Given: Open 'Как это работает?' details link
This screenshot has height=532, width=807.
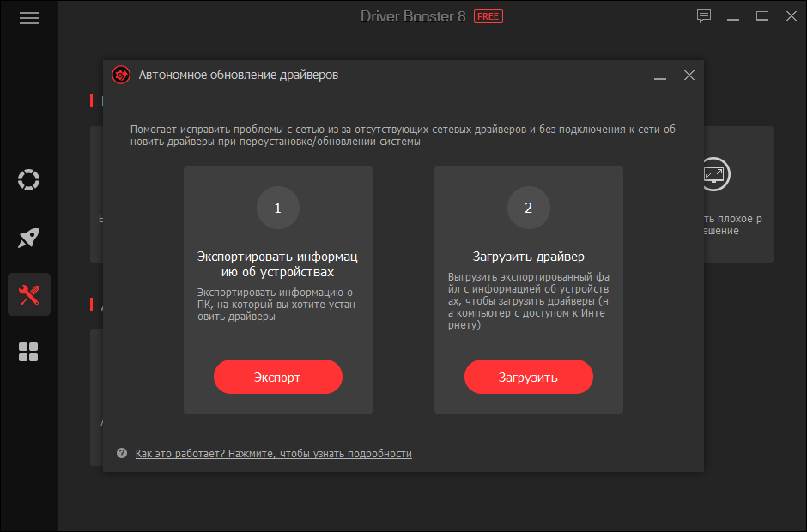Looking at the screenshot, I should pyautogui.click(x=273, y=454).
